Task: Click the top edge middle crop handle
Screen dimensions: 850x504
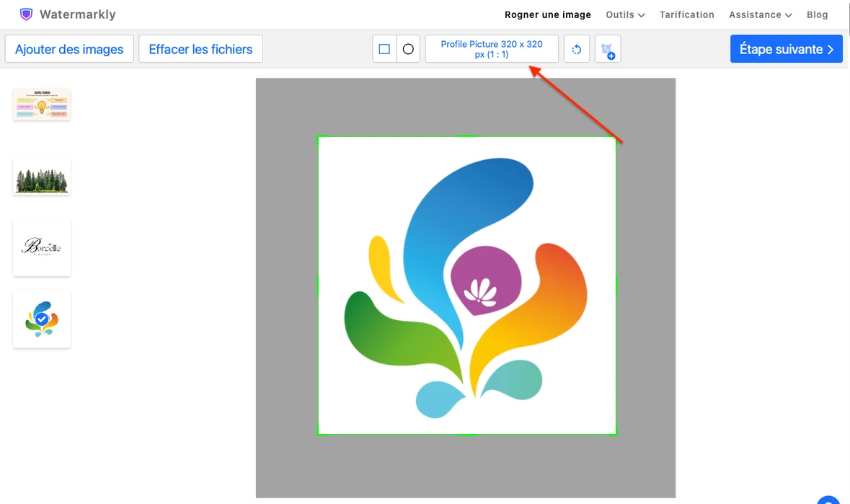Action: pyautogui.click(x=466, y=136)
